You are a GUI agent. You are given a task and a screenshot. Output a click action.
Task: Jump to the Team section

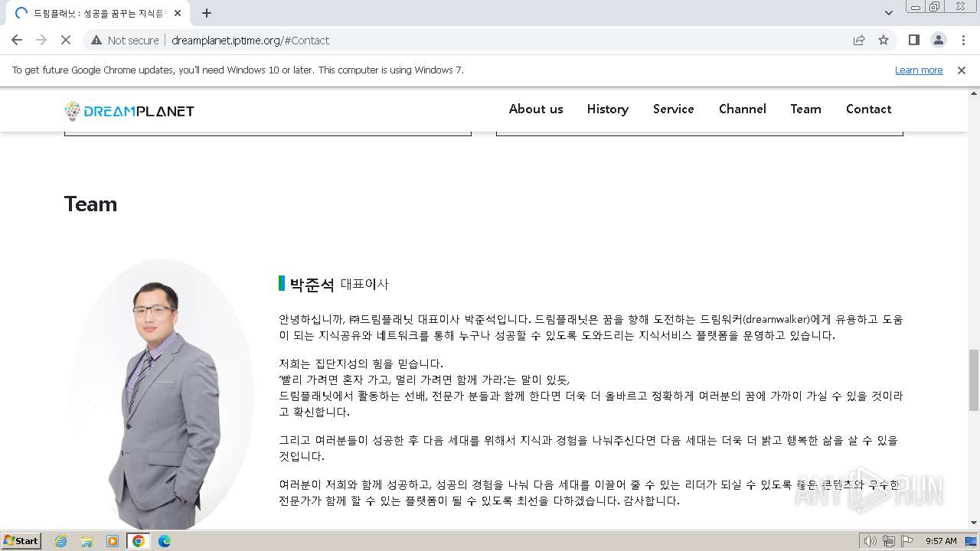pos(806,109)
